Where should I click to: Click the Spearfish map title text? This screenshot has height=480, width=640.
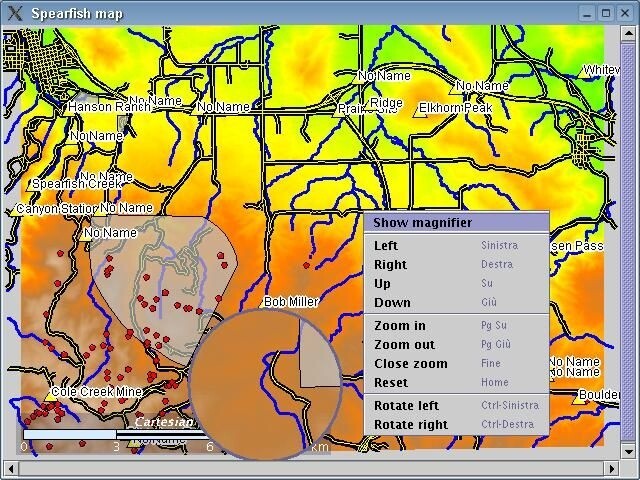[77, 14]
